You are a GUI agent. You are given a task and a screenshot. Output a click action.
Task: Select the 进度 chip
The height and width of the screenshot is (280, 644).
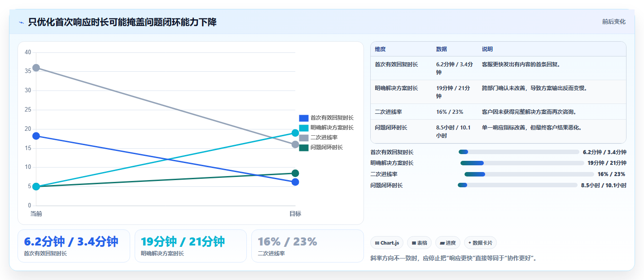(x=447, y=243)
